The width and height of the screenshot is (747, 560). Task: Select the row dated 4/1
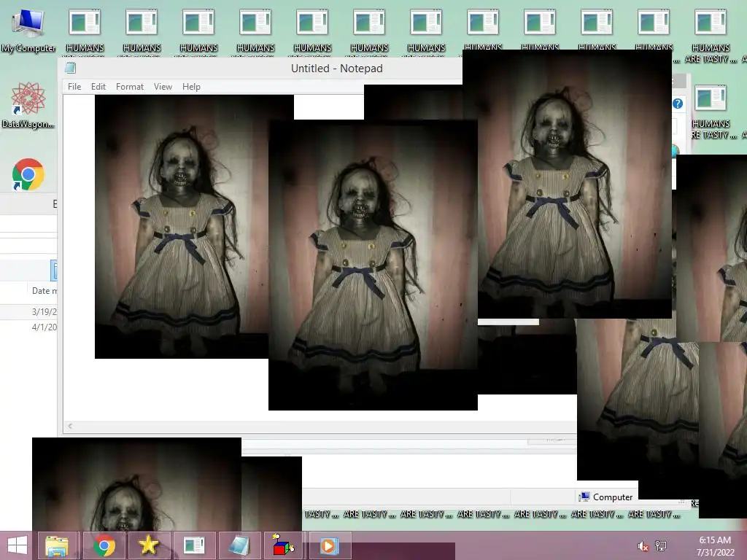pos(28,327)
